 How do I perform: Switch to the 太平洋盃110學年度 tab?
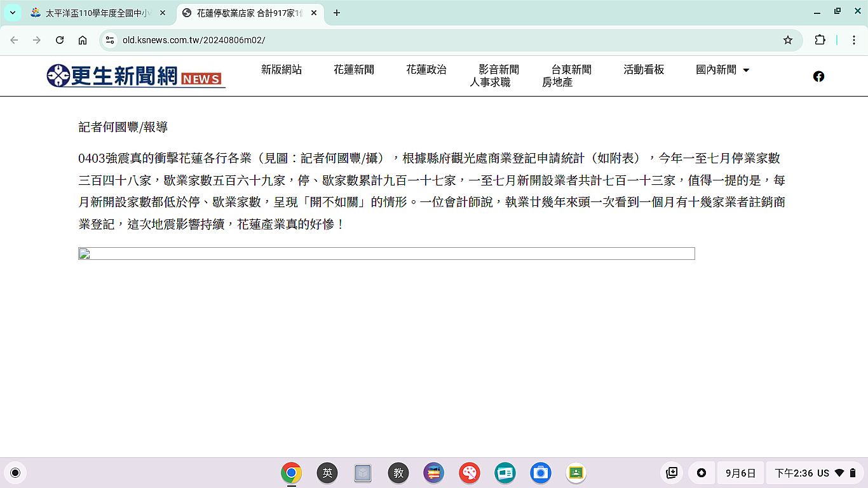point(98,13)
